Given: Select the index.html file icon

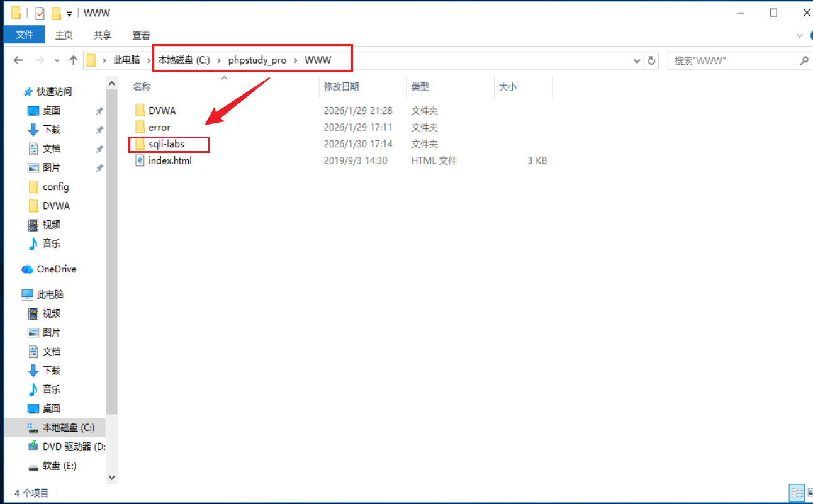Looking at the screenshot, I should (140, 160).
